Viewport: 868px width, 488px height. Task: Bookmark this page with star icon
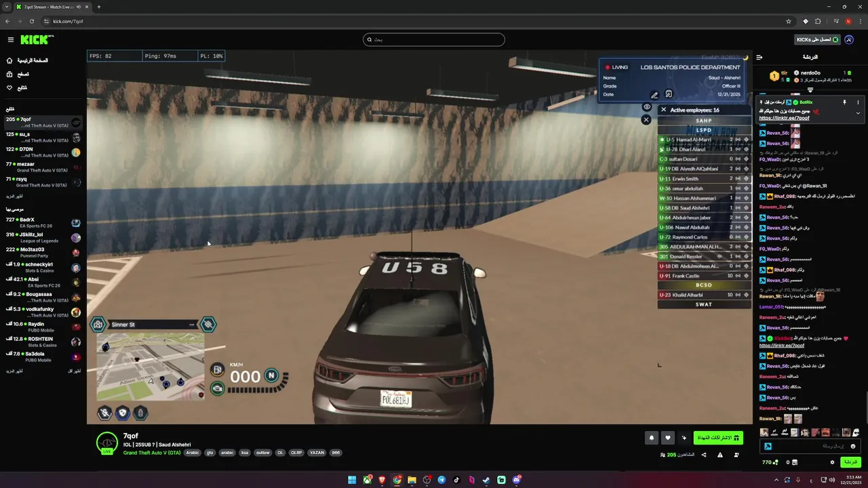[x=789, y=21]
